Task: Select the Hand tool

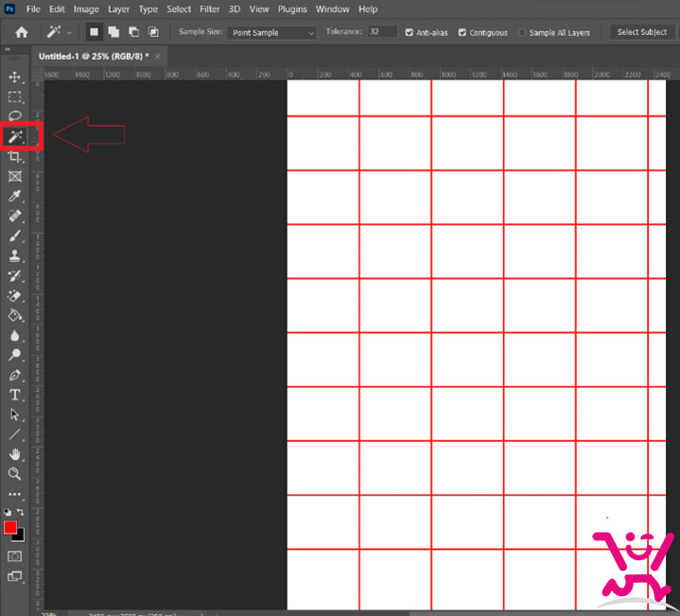Action: click(15, 454)
